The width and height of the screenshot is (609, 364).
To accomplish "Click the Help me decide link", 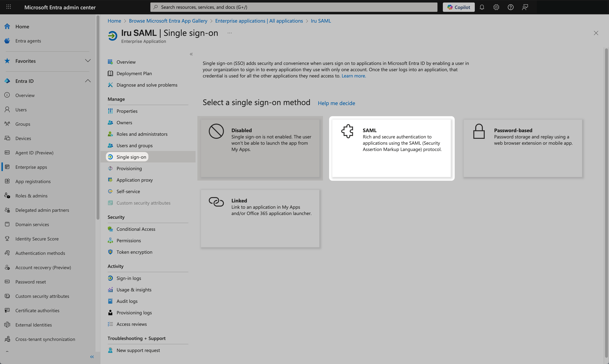I will [x=336, y=103].
